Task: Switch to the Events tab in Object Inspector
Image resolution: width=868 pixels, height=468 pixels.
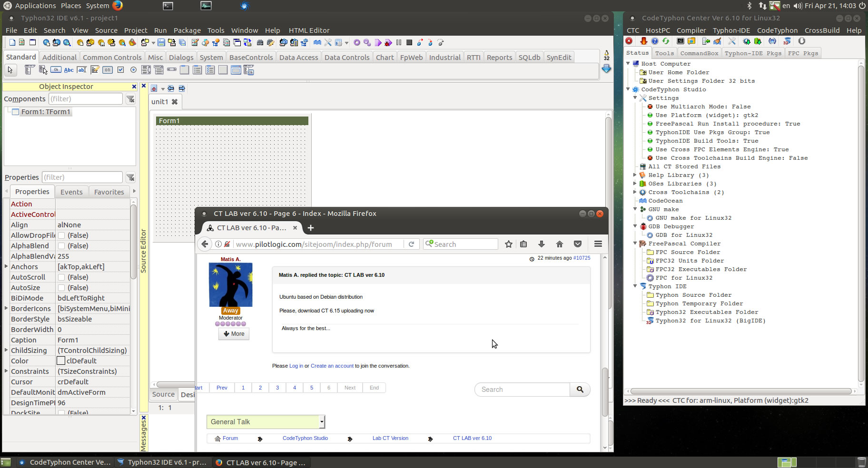Action: (71, 192)
